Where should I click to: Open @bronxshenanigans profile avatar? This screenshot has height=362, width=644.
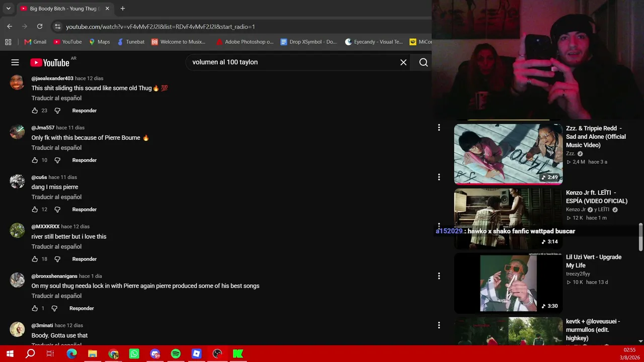(x=17, y=280)
